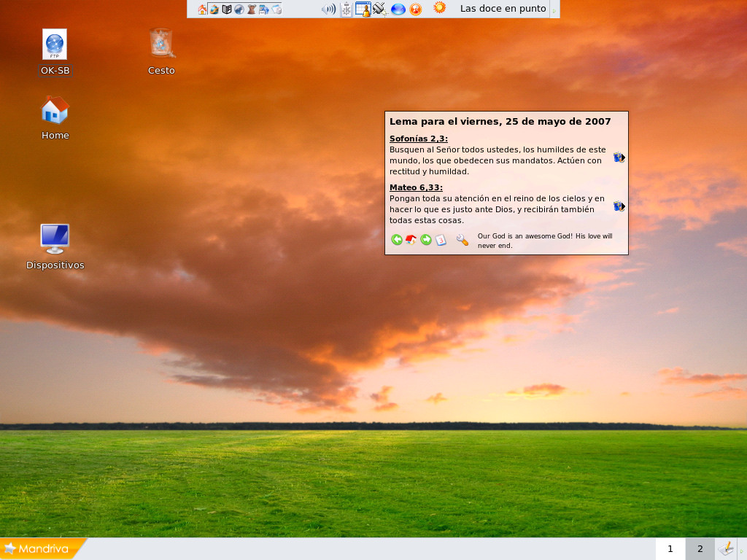The image size is (747, 560).
Task: Click the 'Pongan toda su atención' verse text
Action: coord(497,209)
